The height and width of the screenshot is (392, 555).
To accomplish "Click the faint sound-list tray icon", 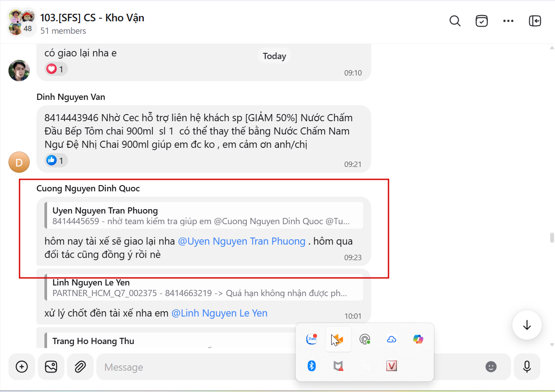I will 365,366.
